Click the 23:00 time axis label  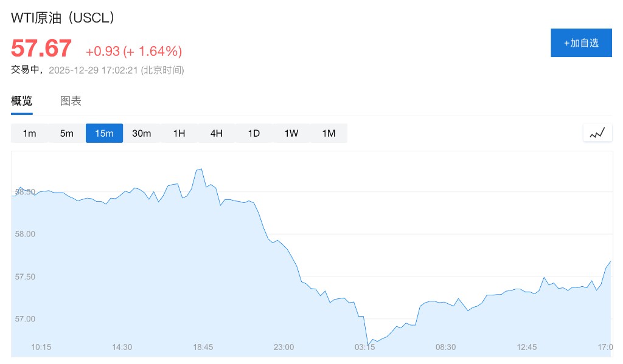click(x=284, y=347)
